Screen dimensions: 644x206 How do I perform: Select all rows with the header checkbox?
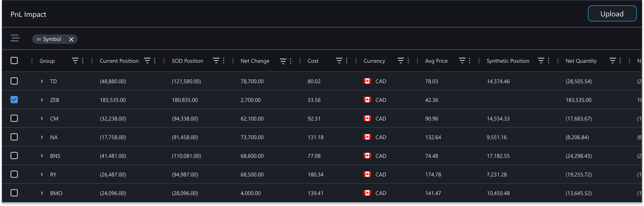[14, 60]
